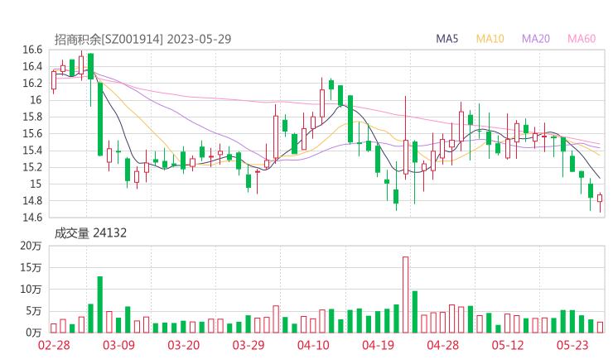The height and width of the screenshot is (364, 613).
Task: Click the 14.8 price axis label
Action: click(x=32, y=201)
